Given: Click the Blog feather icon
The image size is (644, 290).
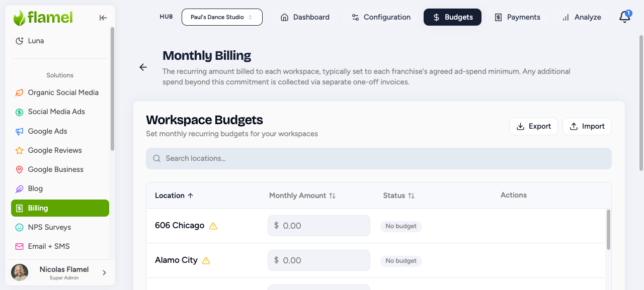Looking at the screenshot, I should pyautogui.click(x=20, y=189).
